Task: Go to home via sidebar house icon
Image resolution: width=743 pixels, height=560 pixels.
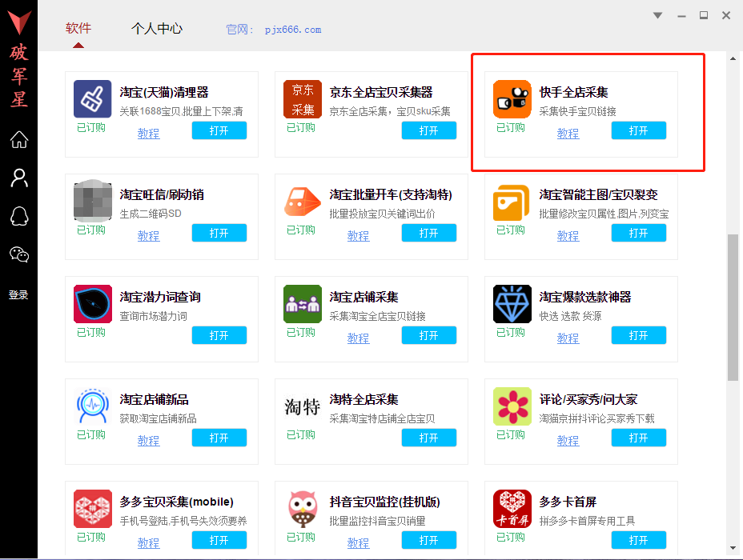Action: (x=19, y=140)
